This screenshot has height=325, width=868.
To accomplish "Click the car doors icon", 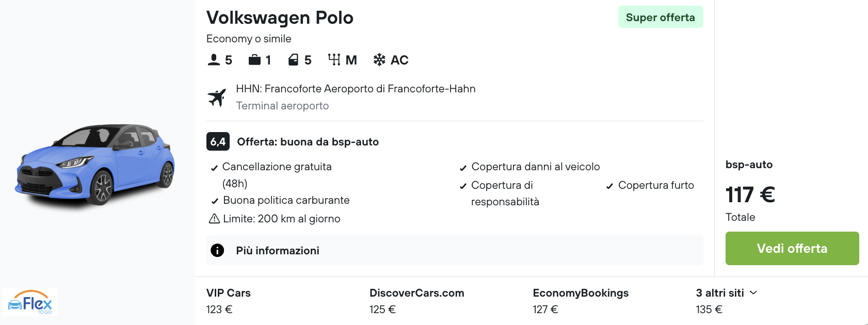I will pos(293,60).
